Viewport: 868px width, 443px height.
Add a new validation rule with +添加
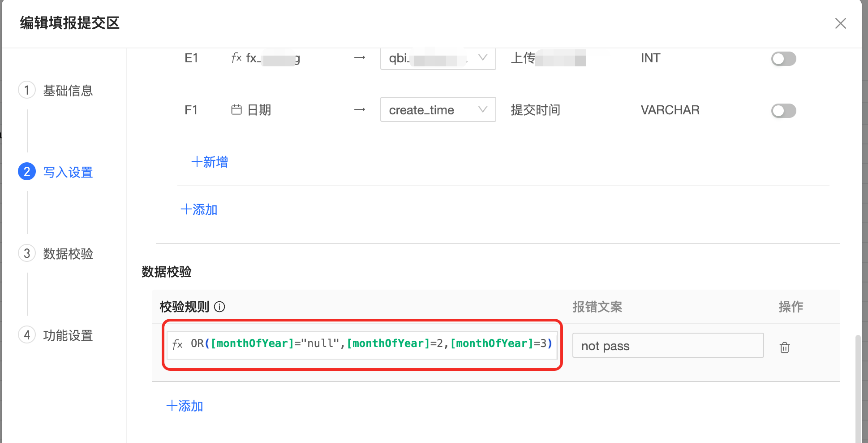click(185, 406)
